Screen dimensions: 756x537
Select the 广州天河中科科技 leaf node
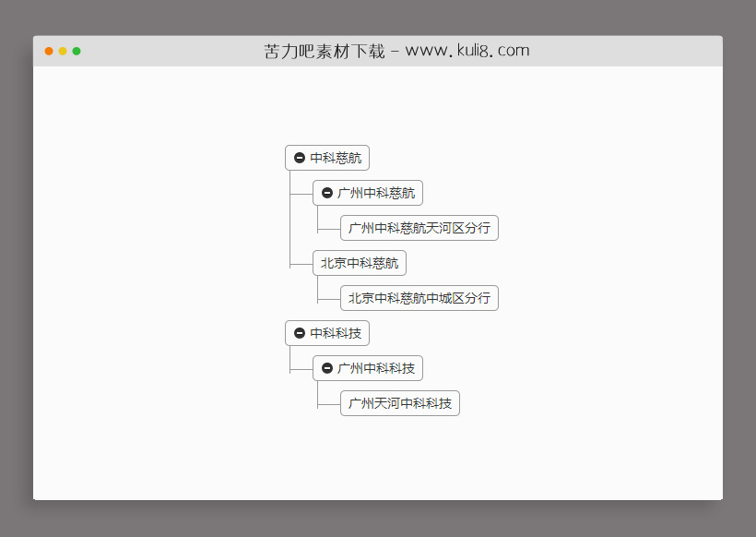(399, 403)
